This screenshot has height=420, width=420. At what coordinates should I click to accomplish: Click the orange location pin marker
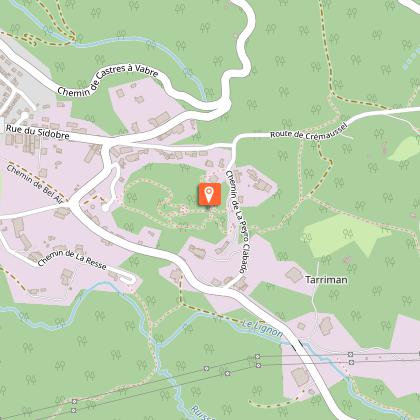[x=209, y=194]
